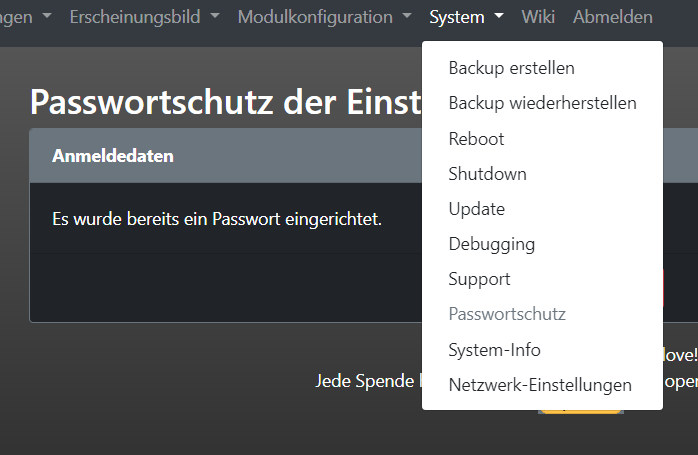Select Backup erstellen from System menu
The image size is (698, 455).
(511, 69)
